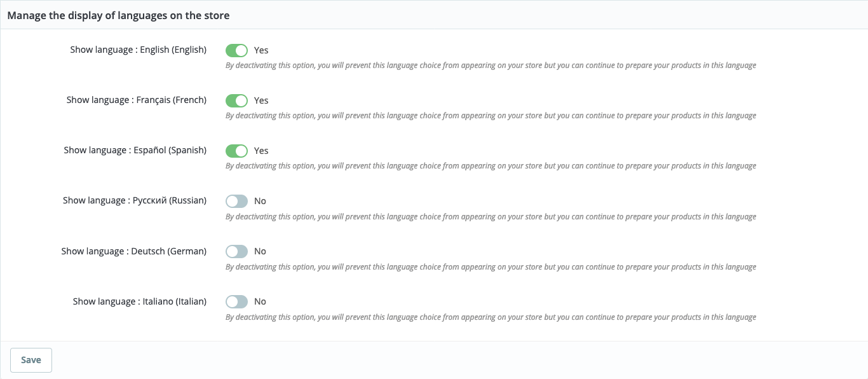Click the "Show language : Deutsch (German)" label
This screenshot has height=379, width=868.
tap(133, 251)
